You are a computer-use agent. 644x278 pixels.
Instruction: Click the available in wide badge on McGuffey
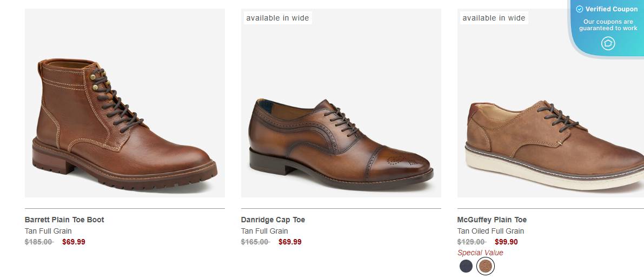[494, 18]
